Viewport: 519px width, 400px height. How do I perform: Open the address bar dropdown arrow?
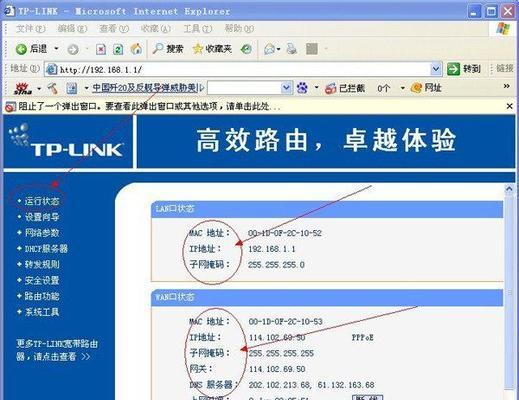click(435, 69)
